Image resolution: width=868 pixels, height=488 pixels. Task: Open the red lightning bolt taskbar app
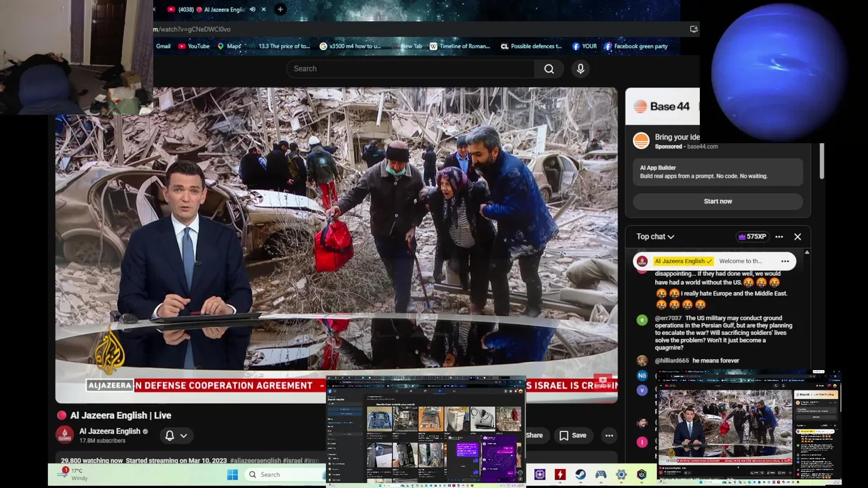[x=560, y=474]
